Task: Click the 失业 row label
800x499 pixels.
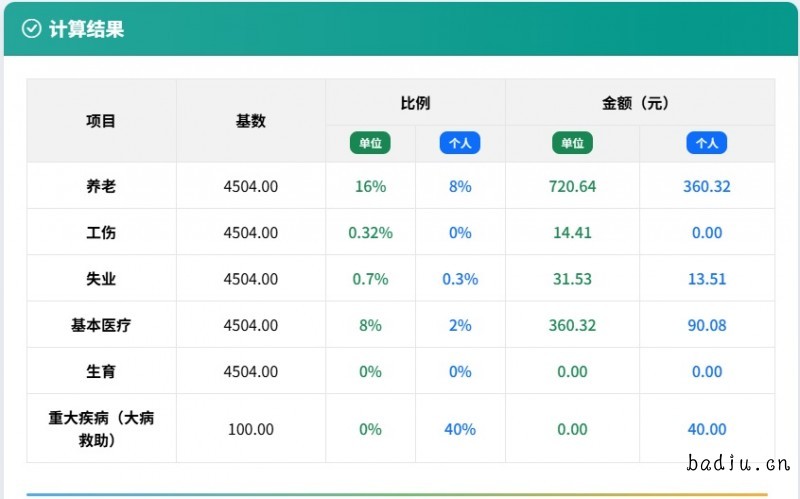Action: (101, 279)
